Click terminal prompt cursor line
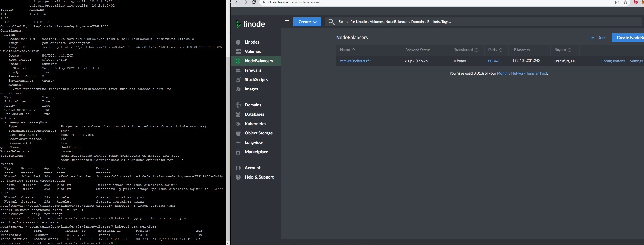 click(x=59, y=243)
